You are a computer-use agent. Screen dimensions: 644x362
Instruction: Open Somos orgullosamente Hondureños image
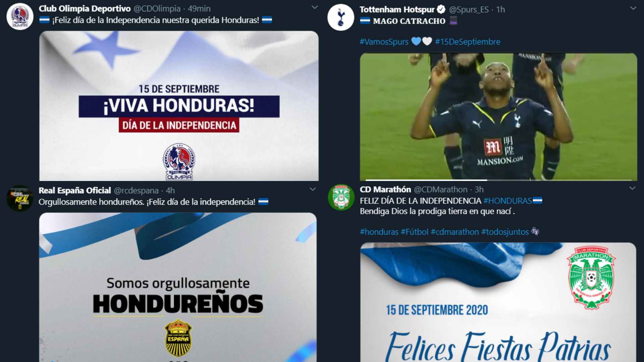coord(178,287)
